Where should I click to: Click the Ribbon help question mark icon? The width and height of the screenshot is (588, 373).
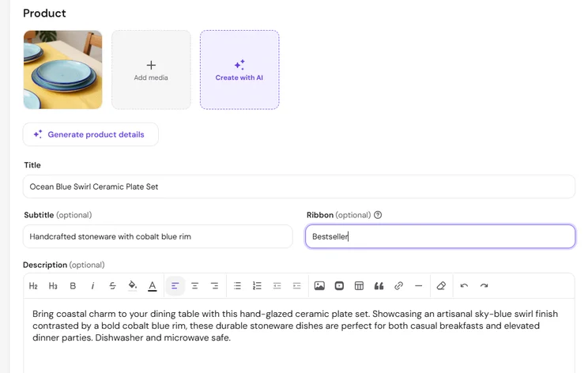(x=378, y=215)
